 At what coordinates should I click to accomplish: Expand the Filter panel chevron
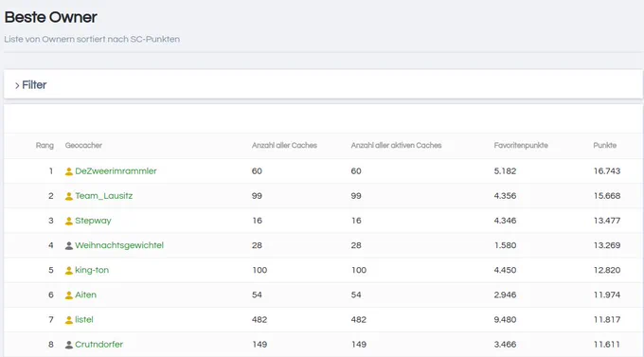tap(17, 85)
